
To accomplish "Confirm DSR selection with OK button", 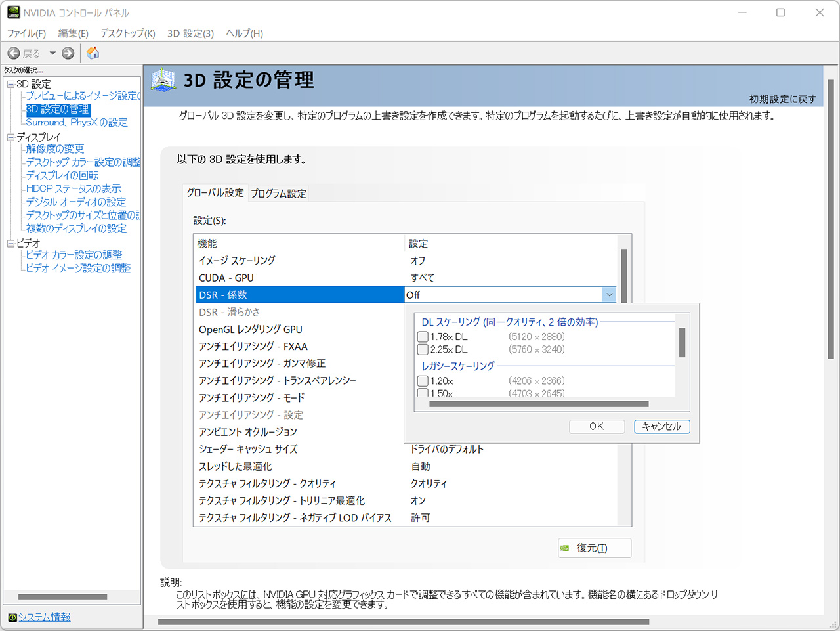I will tap(597, 426).
